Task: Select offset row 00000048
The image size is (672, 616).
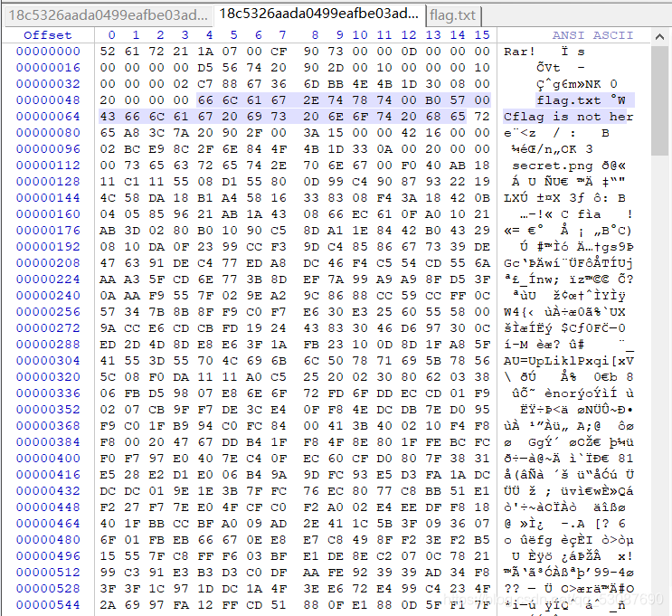Action: click(48, 100)
